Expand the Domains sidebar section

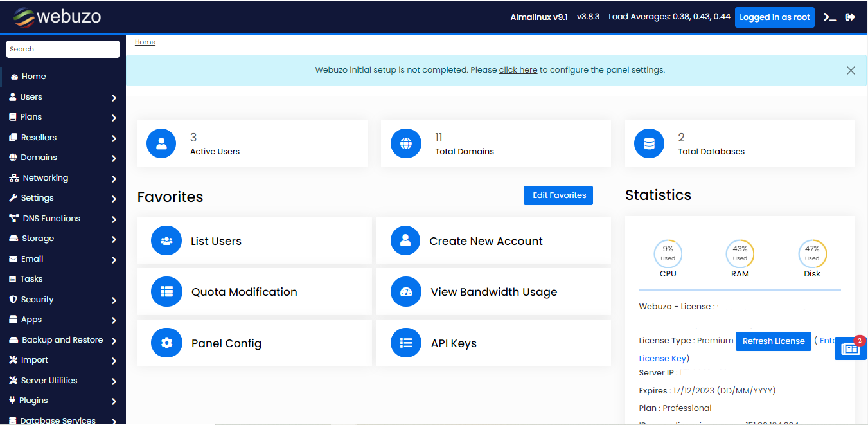40,158
